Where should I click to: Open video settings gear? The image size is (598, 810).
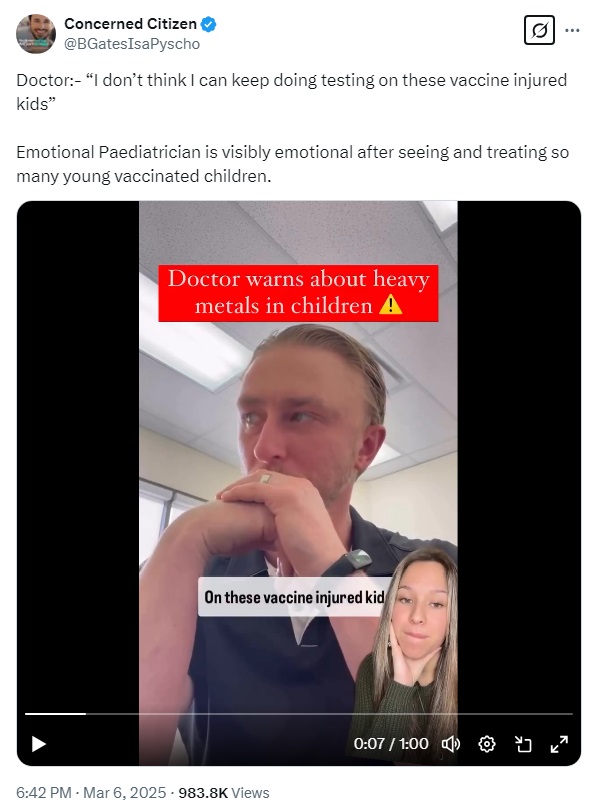(x=486, y=744)
